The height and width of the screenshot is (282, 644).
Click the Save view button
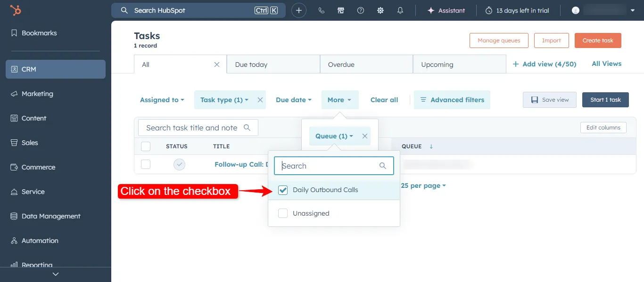click(550, 100)
